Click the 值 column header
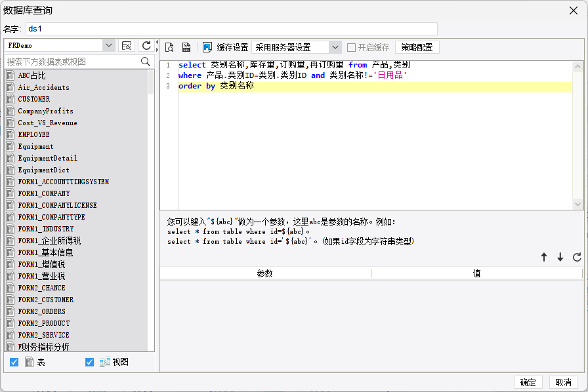This screenshot has height=392, width=588. 476,273
